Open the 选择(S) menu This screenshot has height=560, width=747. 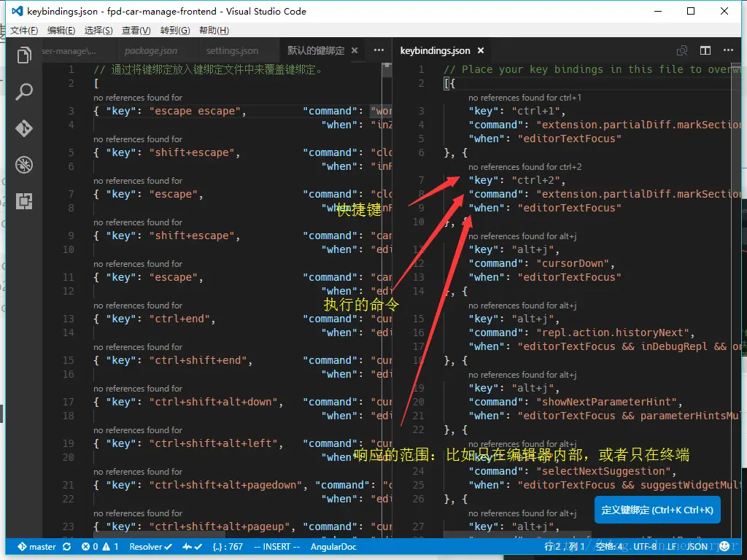(98, 31)
